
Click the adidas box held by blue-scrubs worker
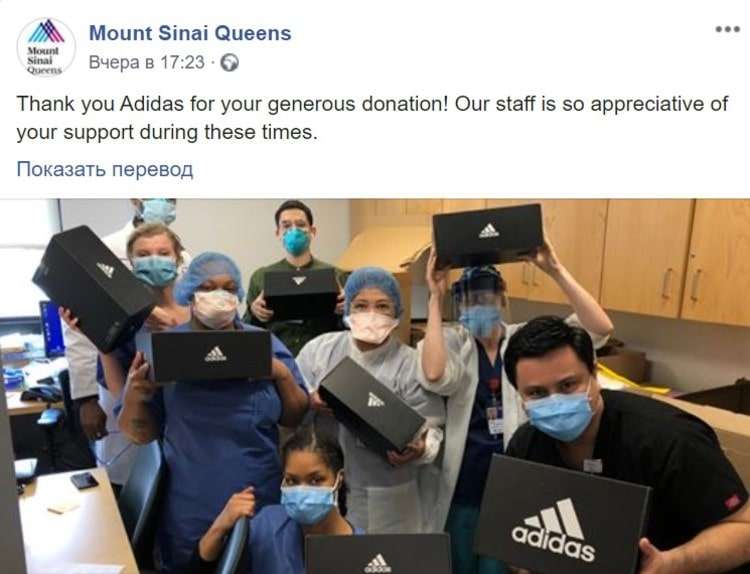click(211, 355)
